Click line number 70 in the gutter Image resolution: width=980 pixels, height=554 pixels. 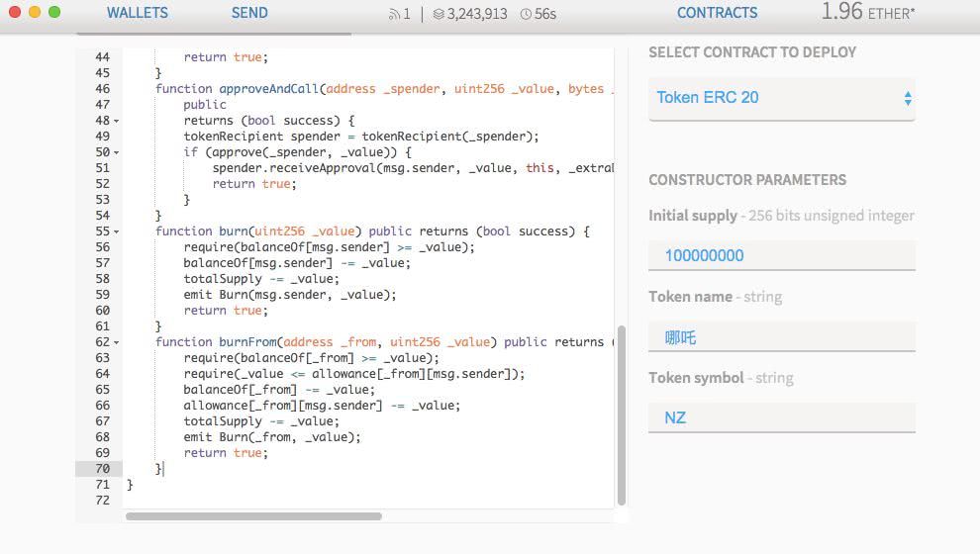(x=103, y=469)
